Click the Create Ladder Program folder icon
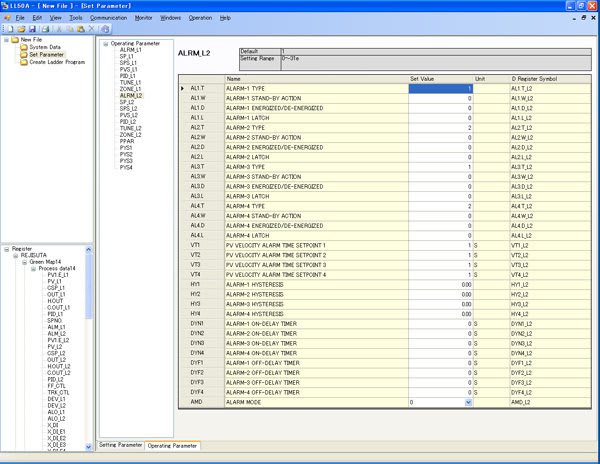Screen dimensions: 600x464 click(24, 62)
